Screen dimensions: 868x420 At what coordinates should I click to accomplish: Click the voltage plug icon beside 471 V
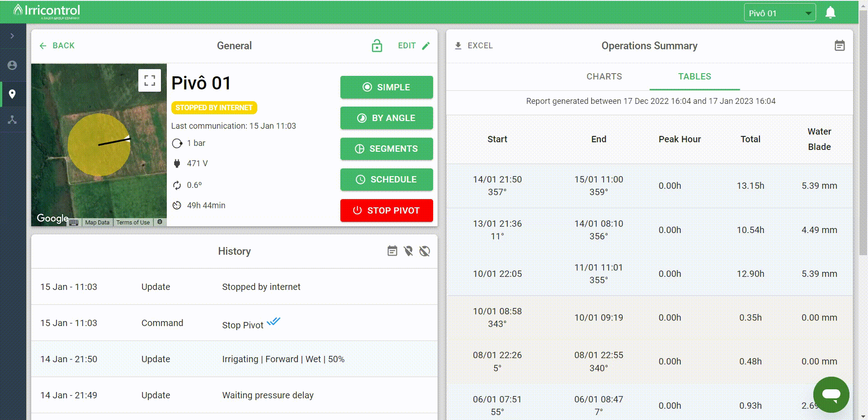[177, 163]
